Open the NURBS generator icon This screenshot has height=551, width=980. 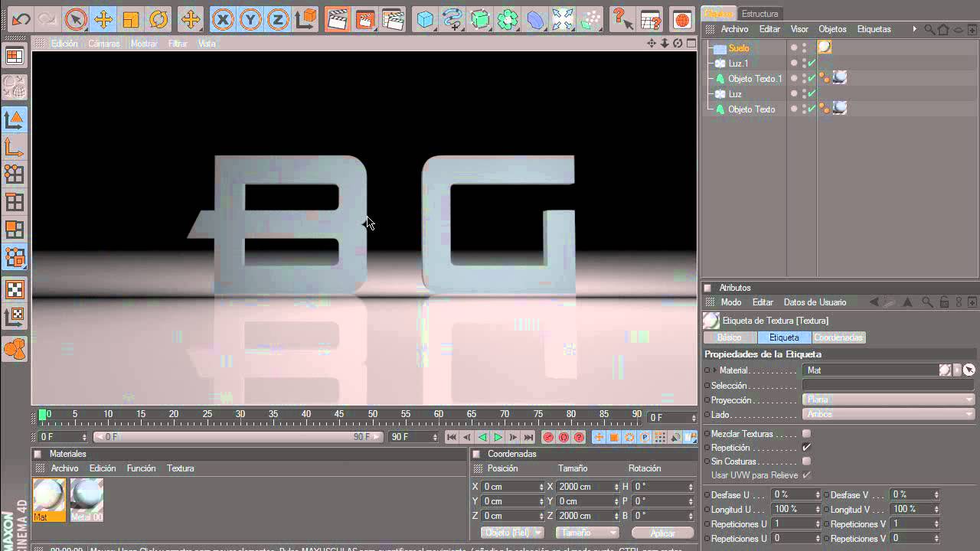point(480,19)
